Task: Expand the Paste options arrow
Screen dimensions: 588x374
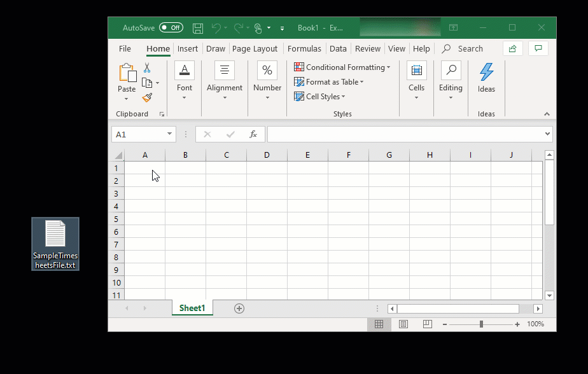Action: (x=127, y=99)
